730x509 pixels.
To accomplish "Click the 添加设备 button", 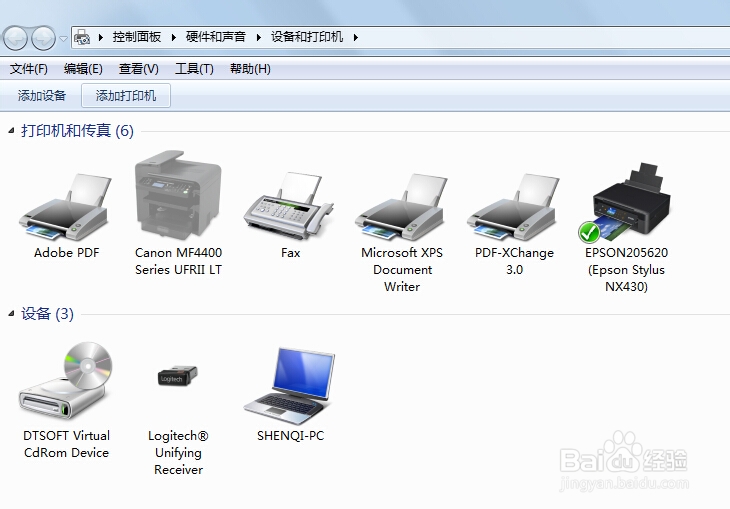I will [42, 95].
